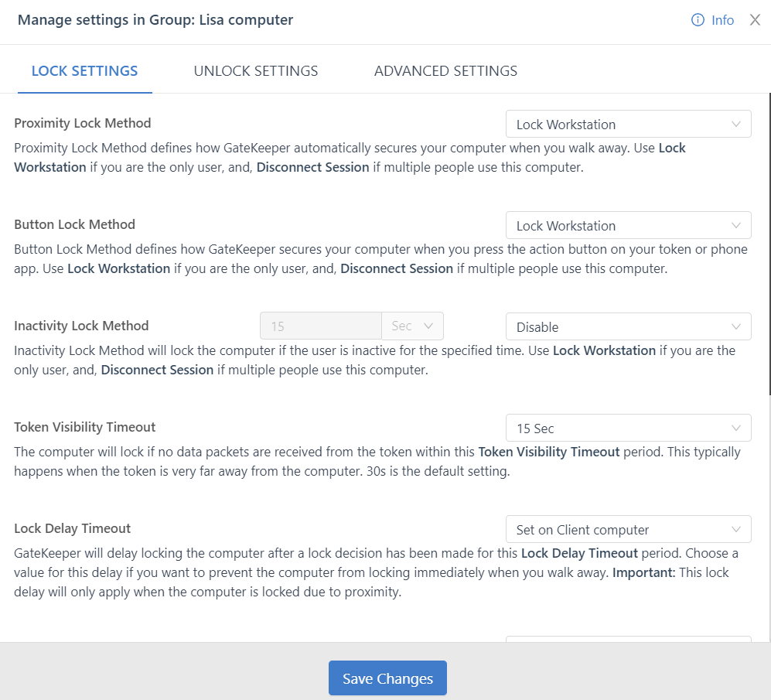Click the inactivity time input field

pyautogui.click(x=321, y=326)
